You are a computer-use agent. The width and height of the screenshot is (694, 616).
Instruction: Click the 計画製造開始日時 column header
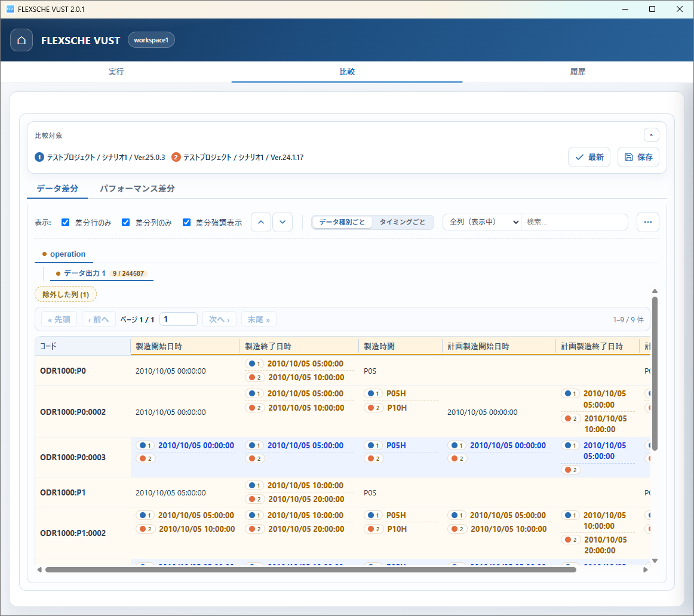click(499, 346)
